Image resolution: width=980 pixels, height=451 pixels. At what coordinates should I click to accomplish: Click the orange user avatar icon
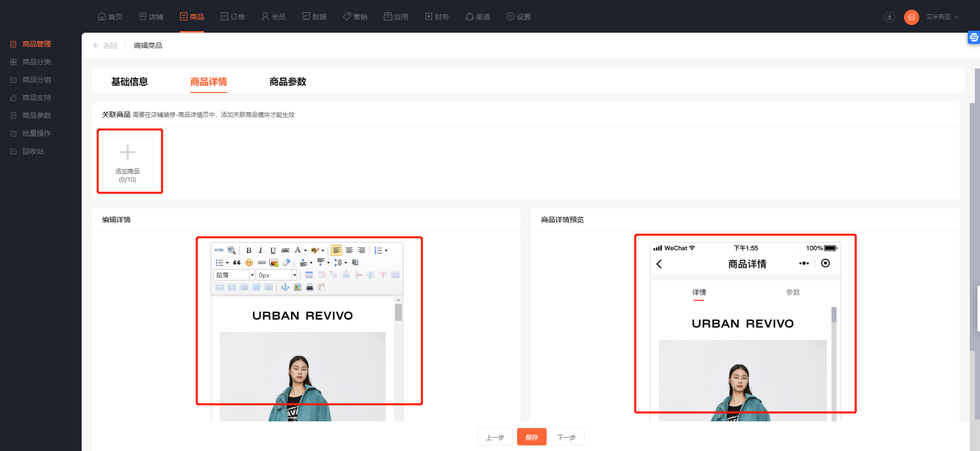pyautogui.click(x=912, y=17)
